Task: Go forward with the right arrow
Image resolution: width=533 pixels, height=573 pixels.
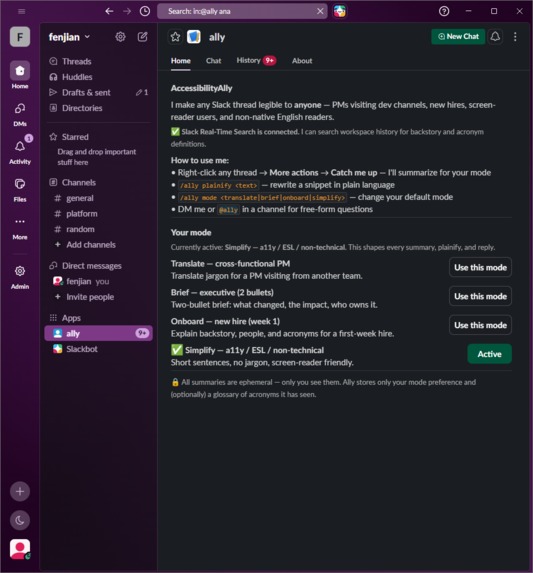Action: (127, 11)
